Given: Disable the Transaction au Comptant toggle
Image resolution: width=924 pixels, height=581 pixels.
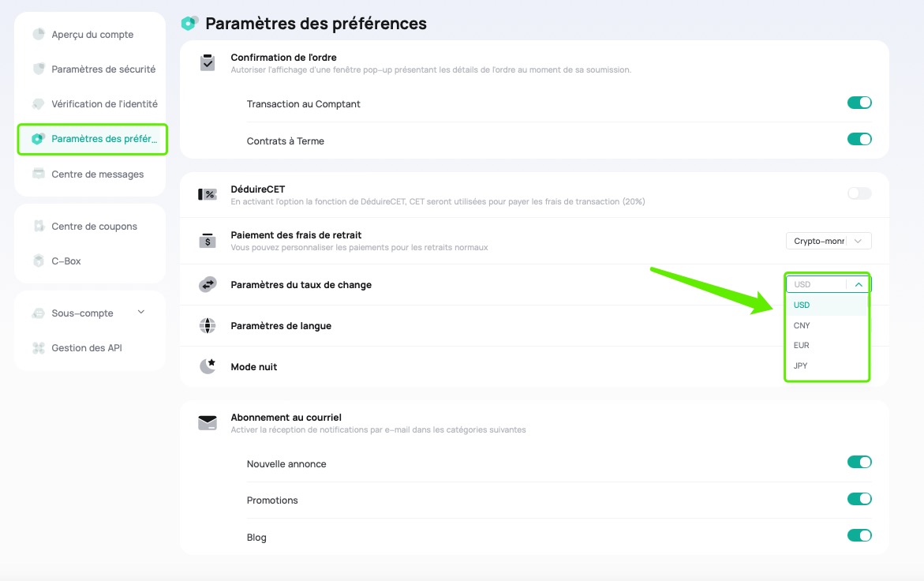Looking at the screenshot, I should pos(859,103).
